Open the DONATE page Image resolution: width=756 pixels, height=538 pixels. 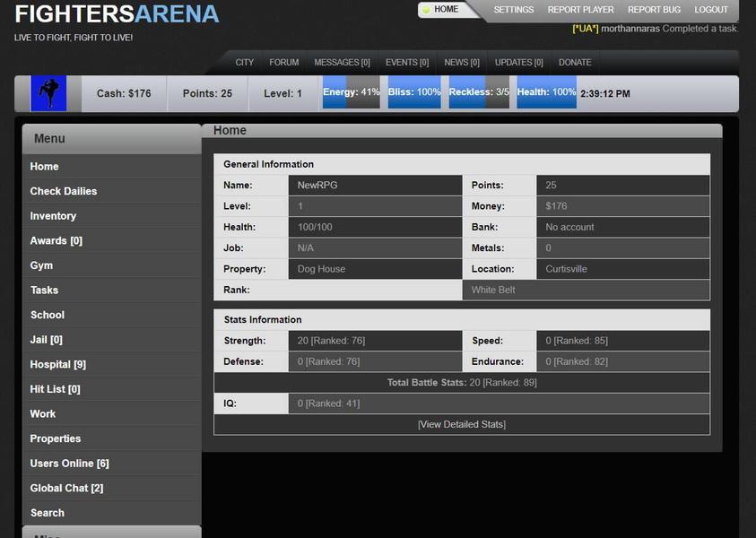tap(575, 62)
